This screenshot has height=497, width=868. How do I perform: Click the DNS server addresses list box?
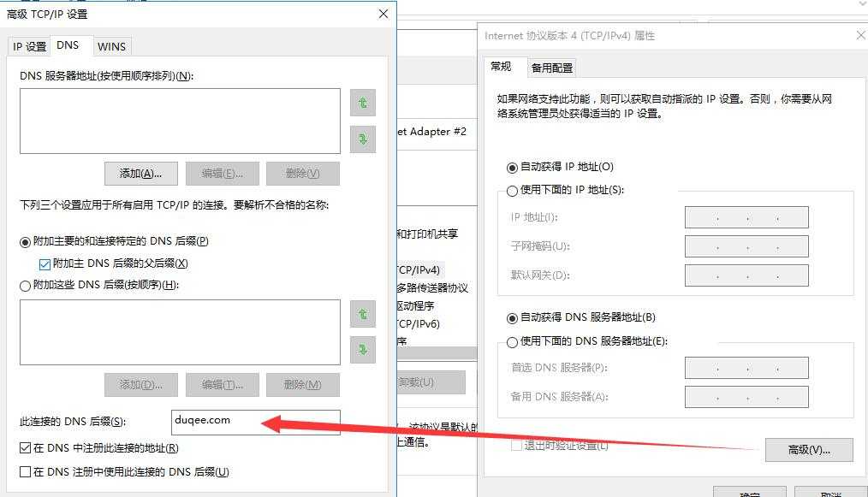tap(180, 121)
